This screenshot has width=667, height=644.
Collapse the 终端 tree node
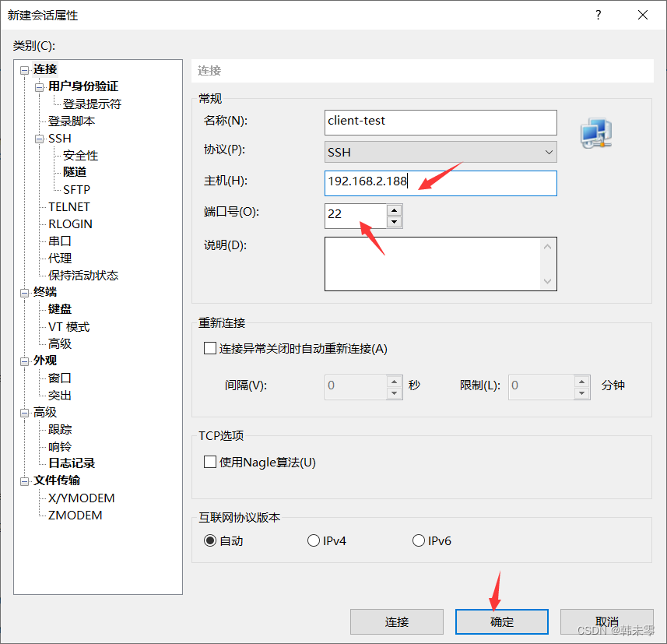click(25, 293)
